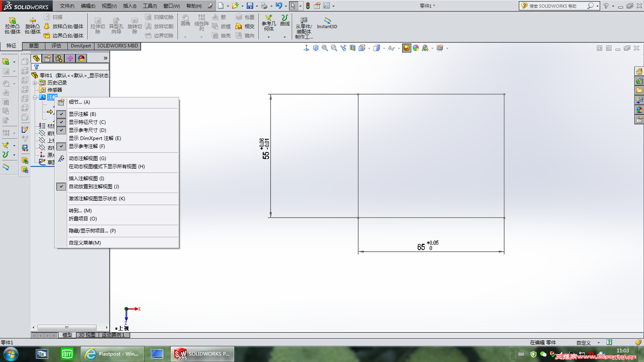Screen dimensions: 644x362
Task: Open the DisplayManager tab icon
Action: click(81, 58)
